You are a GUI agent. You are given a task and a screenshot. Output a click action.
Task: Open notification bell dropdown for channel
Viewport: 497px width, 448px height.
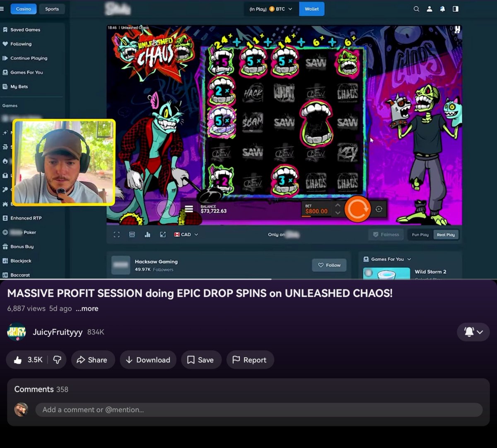pos(473,332)
